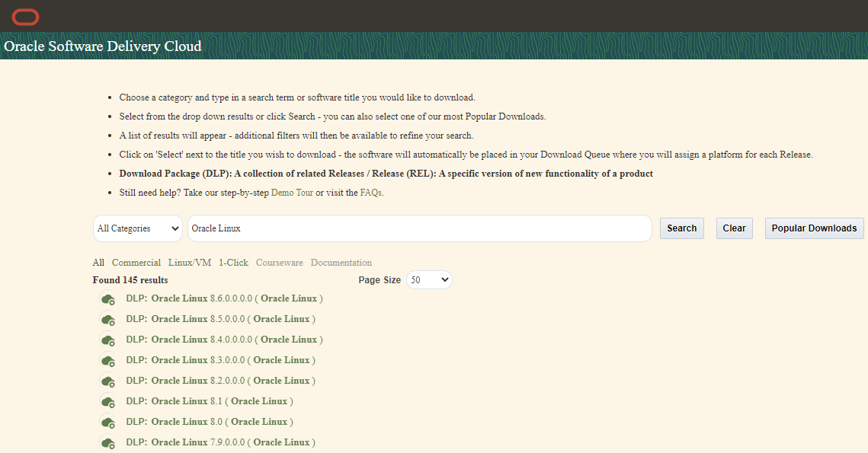The width and height of the screenshot is (868, 453).
Task: Click the cloud icon beside Oracle Linux 8.2.0.0.0
Action: (108, 381)
